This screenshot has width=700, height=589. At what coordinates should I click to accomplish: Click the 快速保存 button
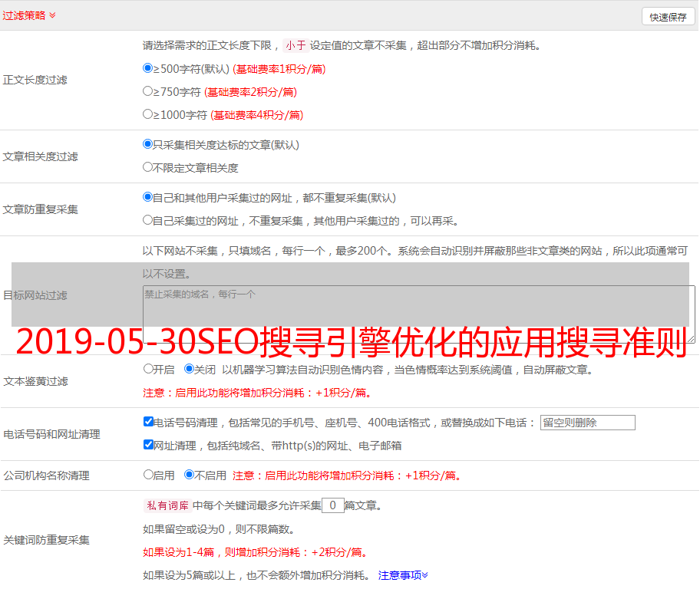click(x=668, y=17)
